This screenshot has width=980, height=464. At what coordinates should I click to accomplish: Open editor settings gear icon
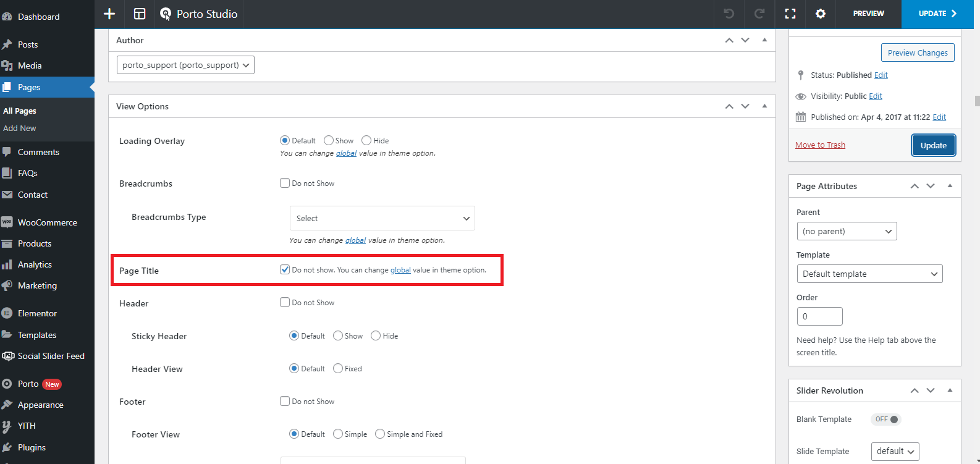821,14
